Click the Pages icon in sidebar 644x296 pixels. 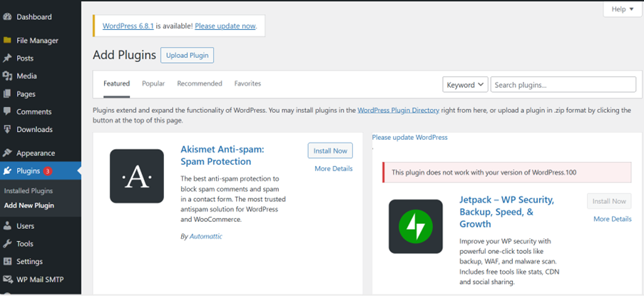click(x=7, y=94)
